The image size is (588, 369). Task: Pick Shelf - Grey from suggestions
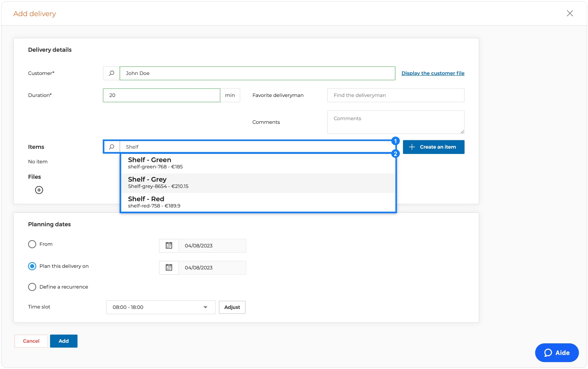point(258,183)
